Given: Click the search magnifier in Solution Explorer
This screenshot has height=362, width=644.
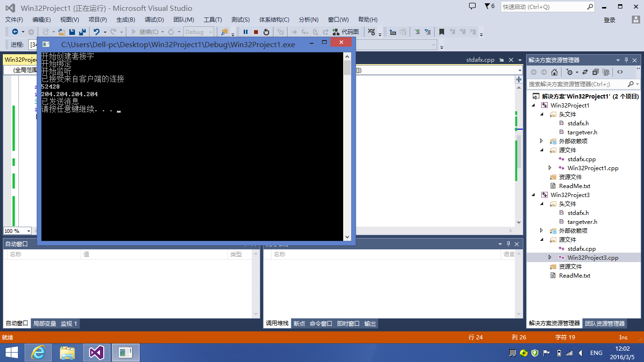Looking at the screenshot, I should tap(631, 84).
